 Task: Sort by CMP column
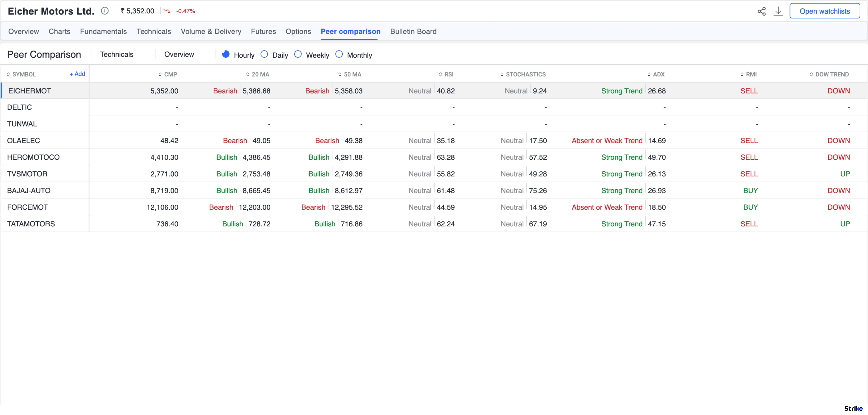[168, 74]
